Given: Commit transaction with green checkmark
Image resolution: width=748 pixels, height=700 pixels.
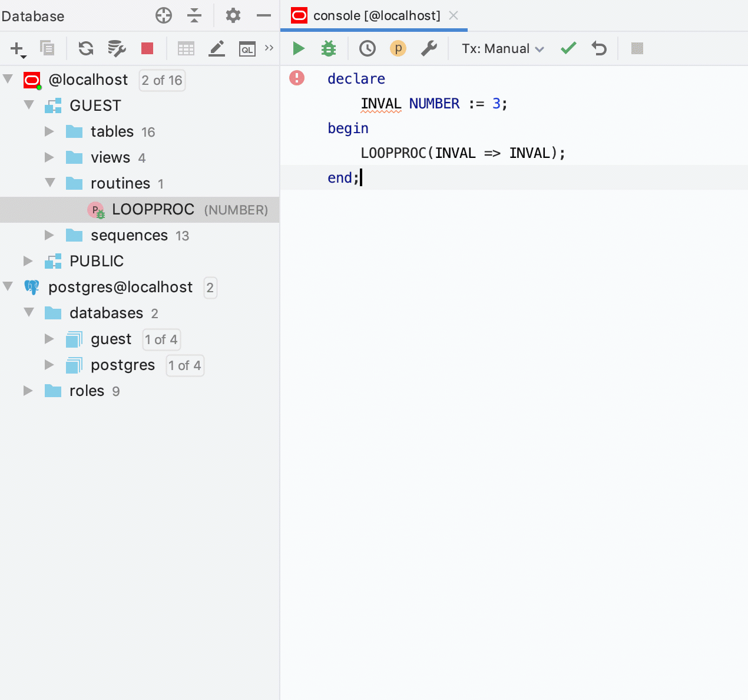Looking at the screenshot, I should [x=568, y=48].
